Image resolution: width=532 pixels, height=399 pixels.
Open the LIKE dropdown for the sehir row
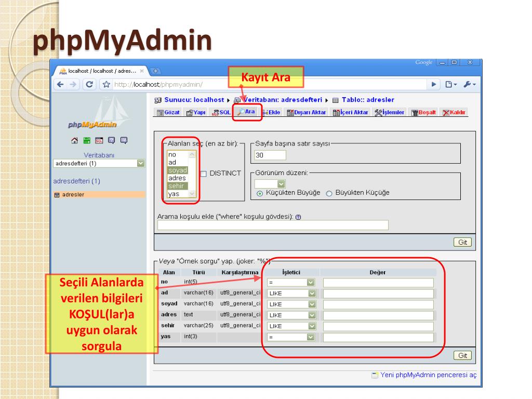pos(292,326)
